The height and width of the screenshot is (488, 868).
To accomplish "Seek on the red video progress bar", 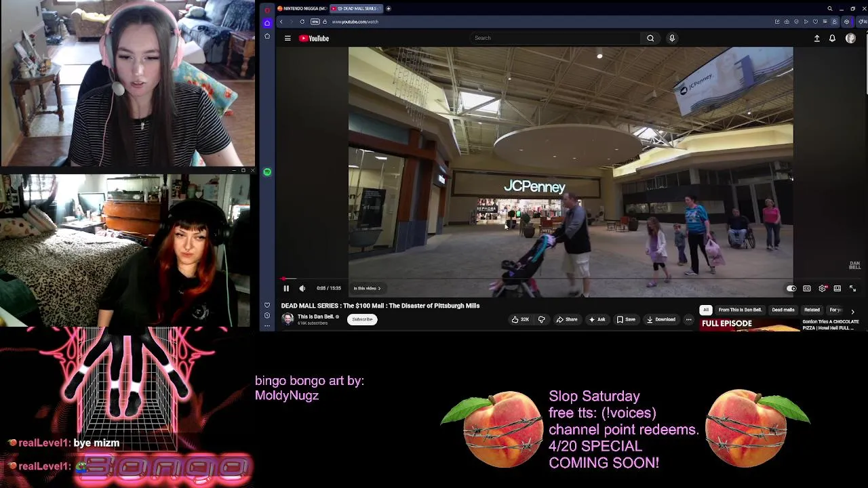I will 570,279.
